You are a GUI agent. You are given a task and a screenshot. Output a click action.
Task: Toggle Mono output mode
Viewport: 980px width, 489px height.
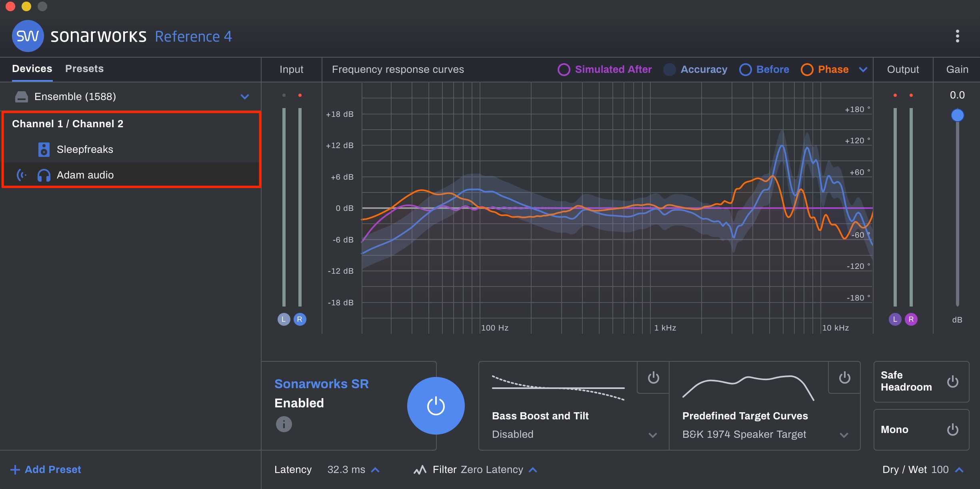(x=953, y=429)
